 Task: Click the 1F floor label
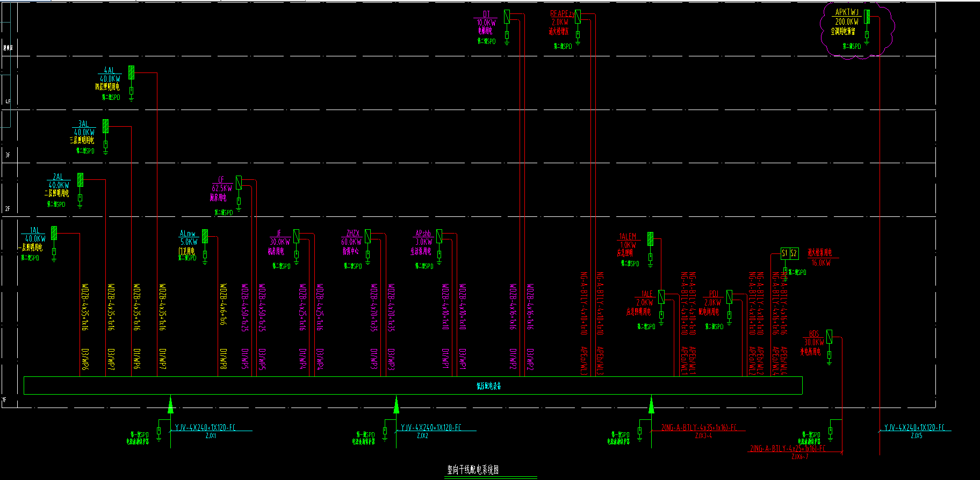[4, 400]
